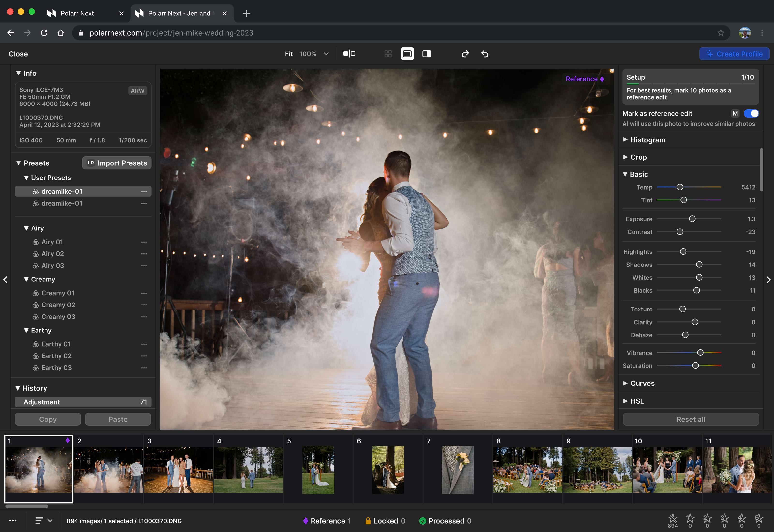Viewport: 774px width, 532px height.
Task: Click the undo arrow icon
Action: pos(485,54)
